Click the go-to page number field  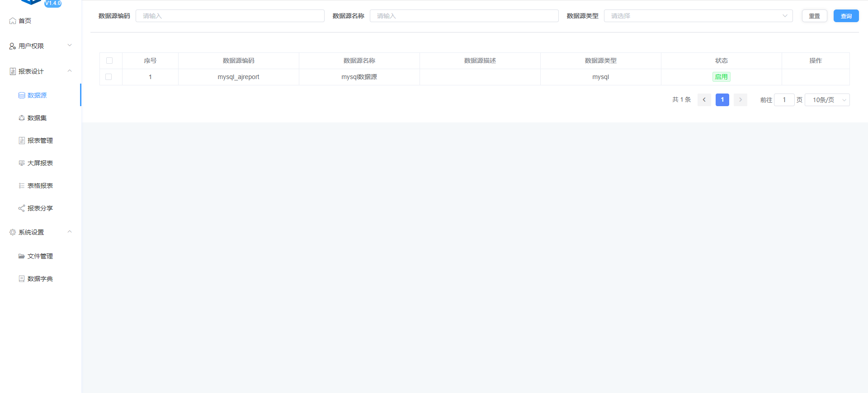pyautogui.click(x=784, y=100)
